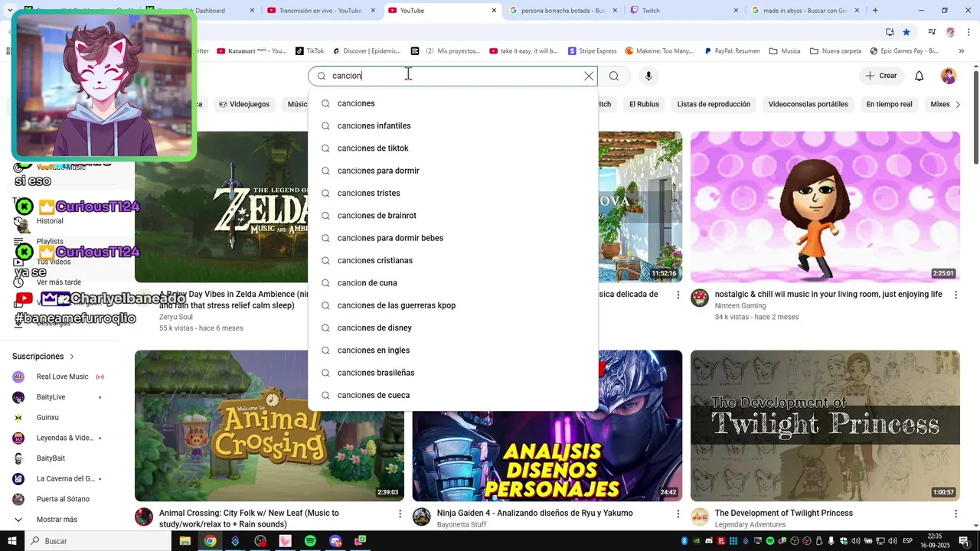Pick the suggestion "canciones cristianas"
The height and width of the screenshot is (551, 980).
click(x=452, y=260)
